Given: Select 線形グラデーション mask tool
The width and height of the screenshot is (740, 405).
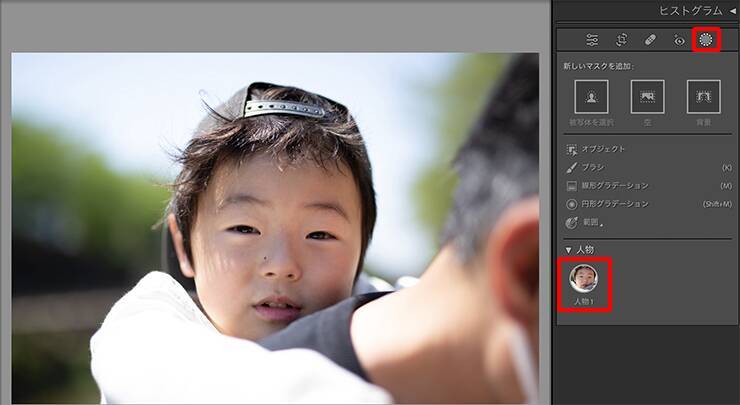Looking at the screenshot, I should point(614,185).
